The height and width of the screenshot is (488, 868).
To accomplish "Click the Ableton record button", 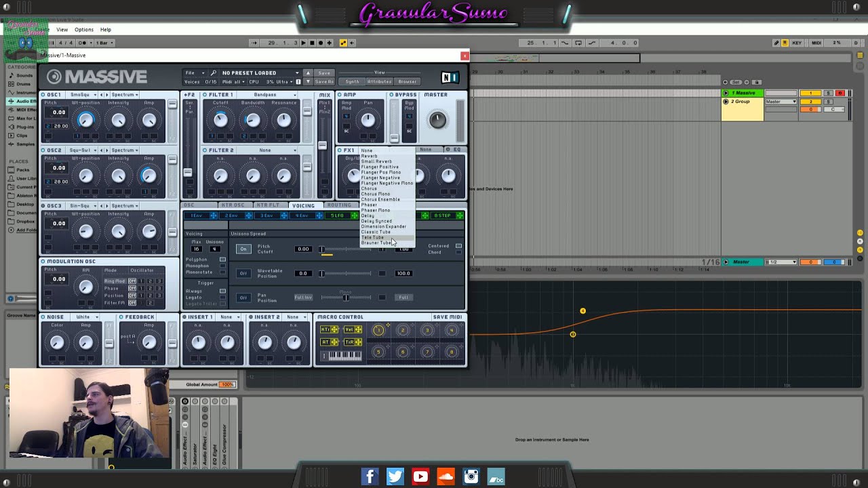I will (x=321, y=43).
